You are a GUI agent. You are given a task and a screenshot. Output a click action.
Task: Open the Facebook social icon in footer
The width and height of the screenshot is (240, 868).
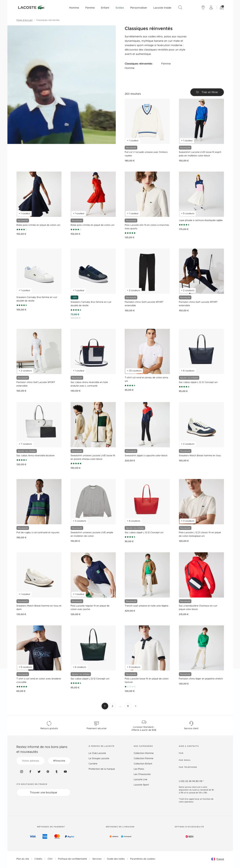click(30, 771)
